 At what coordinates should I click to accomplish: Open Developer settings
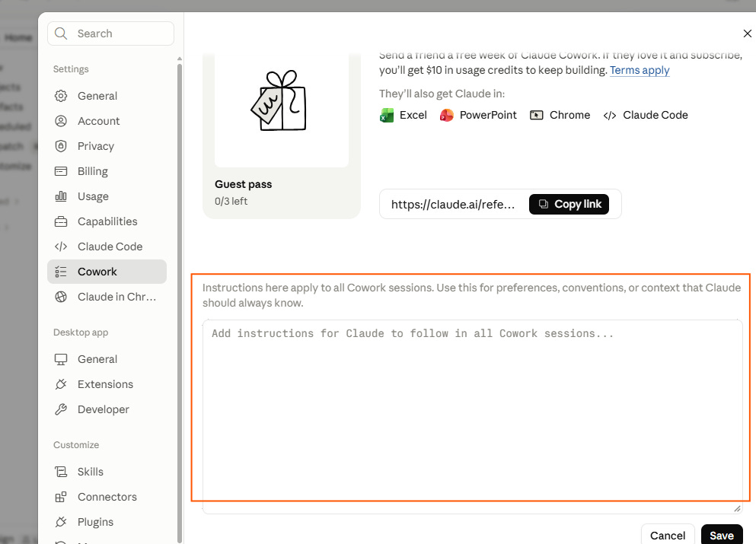coord(107,409)
